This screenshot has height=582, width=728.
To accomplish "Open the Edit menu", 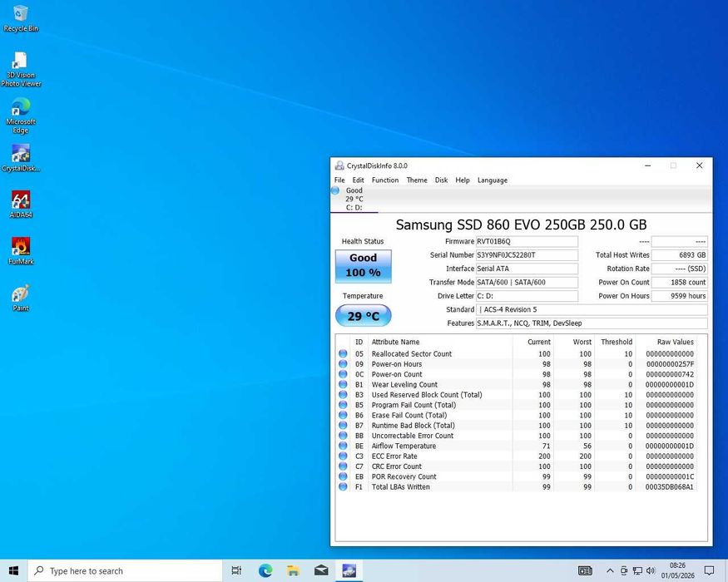I will [x=358, y=180].
